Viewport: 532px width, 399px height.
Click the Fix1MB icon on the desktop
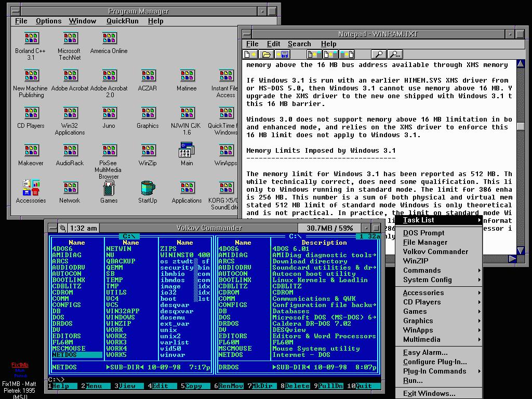(x=21, y=369)
